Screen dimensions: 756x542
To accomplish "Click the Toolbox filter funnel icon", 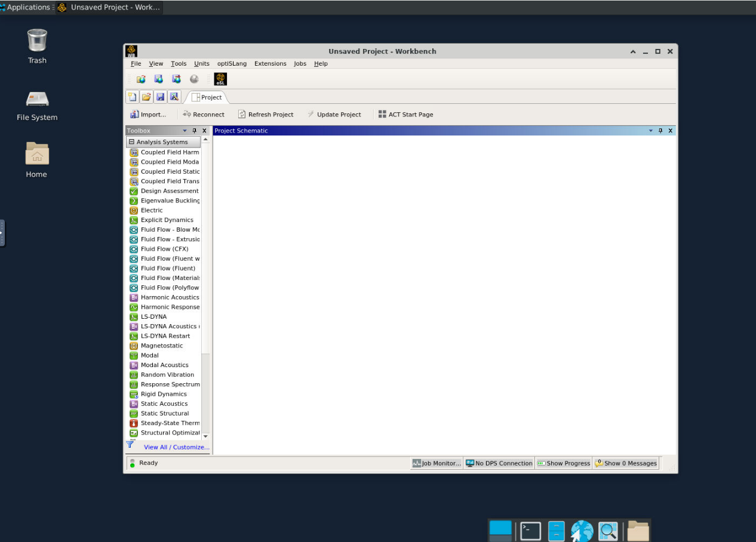I will 130,445.
